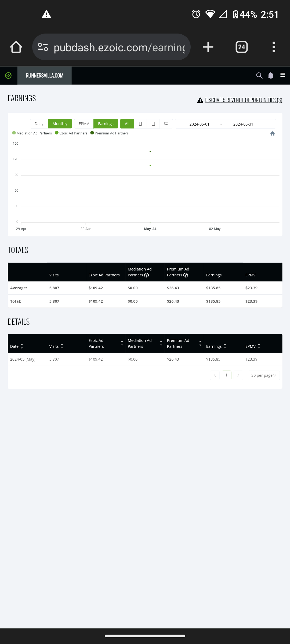
Task: Open the Ezoic logo home icon
Action: (x=8, y=76)
